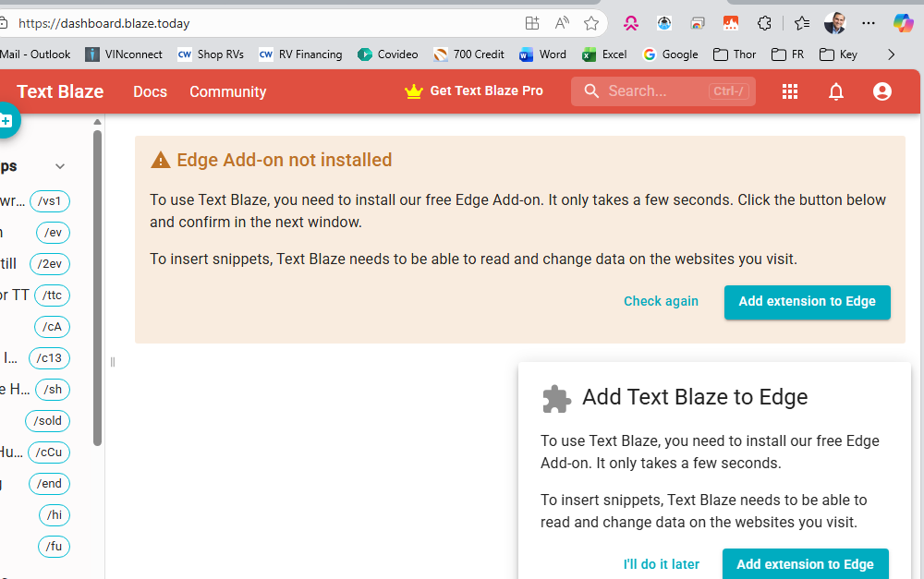
Task: Collapse the snippet folder chevron in sidebar
Action: [60, 167]
